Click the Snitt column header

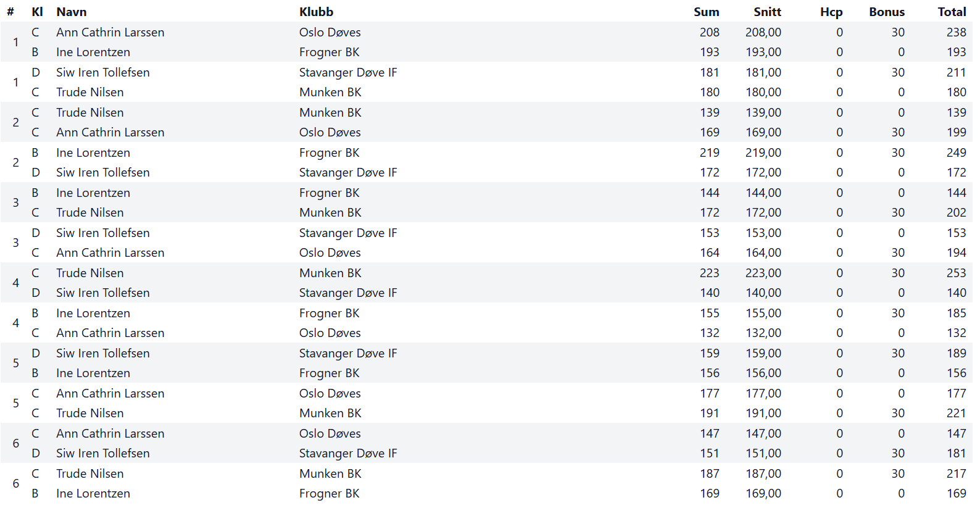point(767,12)
